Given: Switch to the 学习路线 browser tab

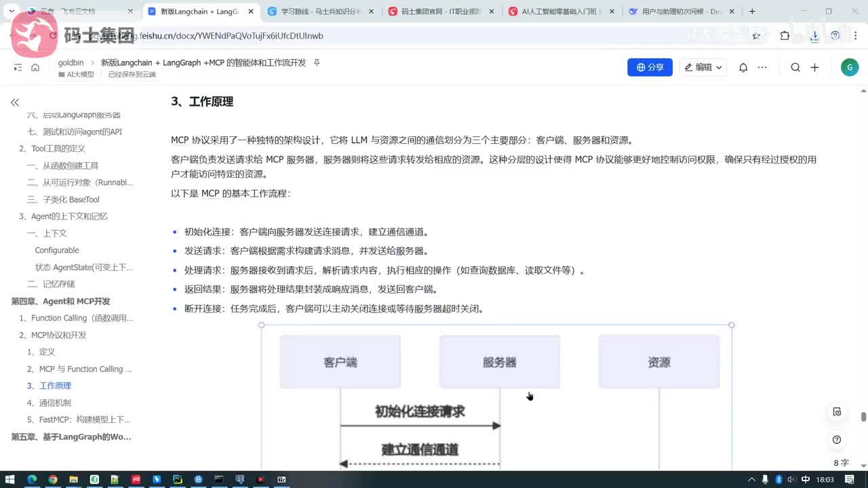Looking at the screenshot, I should coord(319,12).
